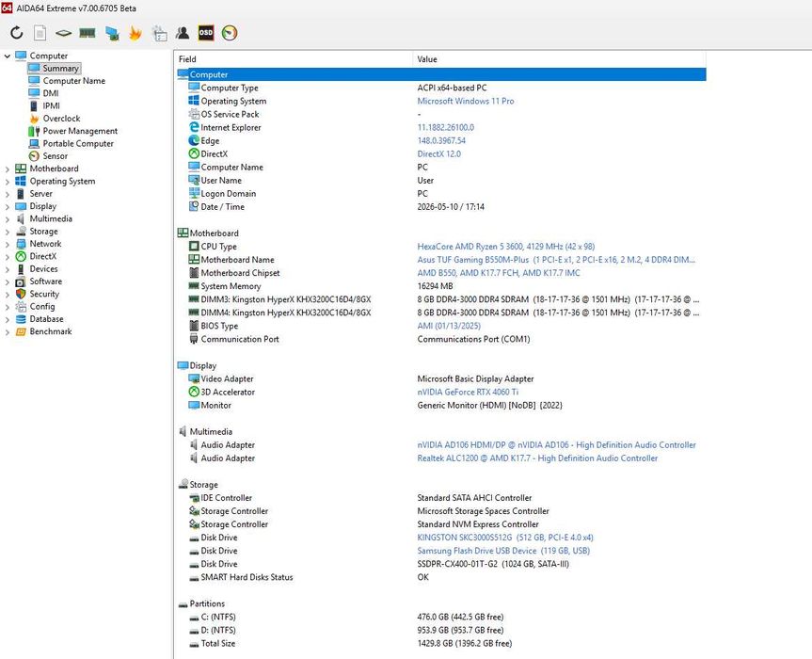
Task: Open the DMI tree item
Action: (51, 93)
